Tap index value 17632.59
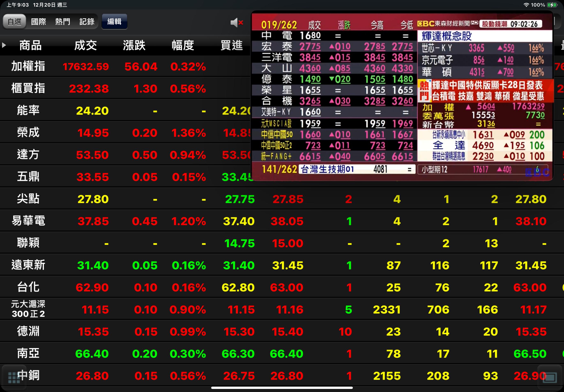The image size is (564, 392). 86,67
